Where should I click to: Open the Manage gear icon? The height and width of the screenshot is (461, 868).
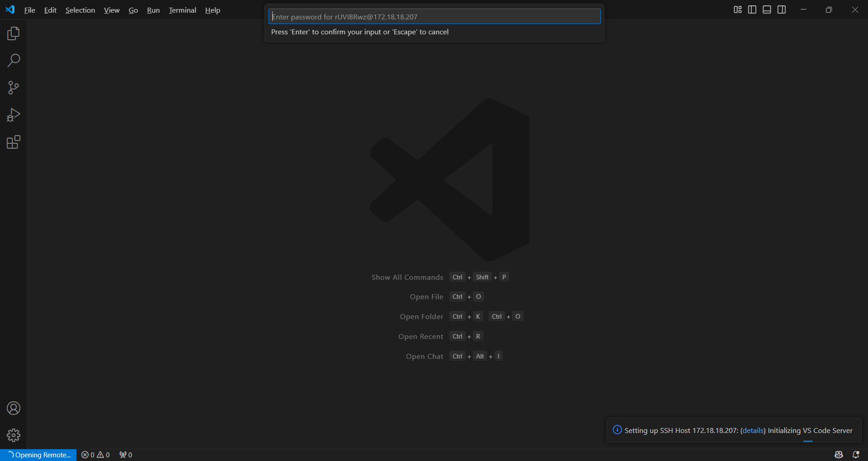14,435
